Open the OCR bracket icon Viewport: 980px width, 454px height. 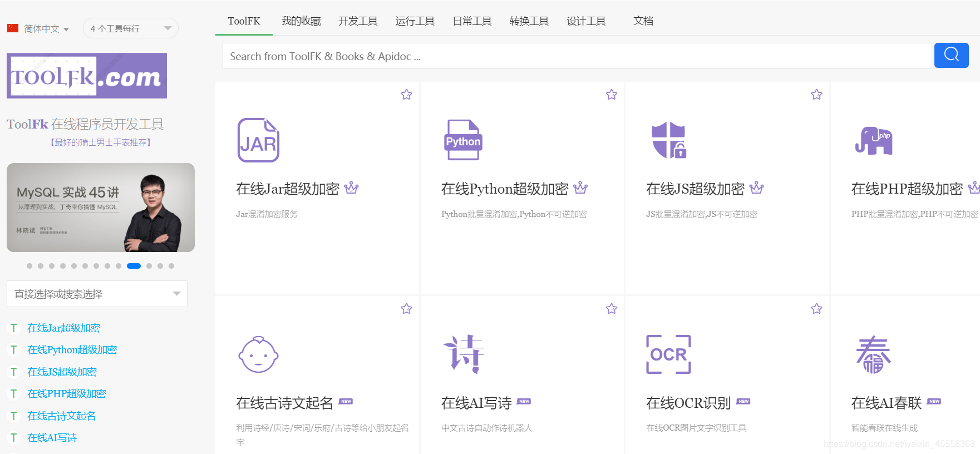click(x=668, y=354)
